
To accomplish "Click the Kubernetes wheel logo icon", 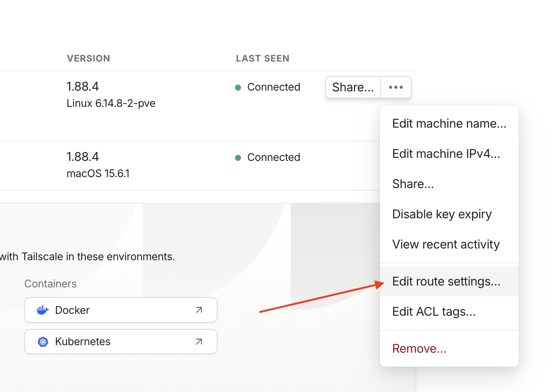I will point(43,342).
